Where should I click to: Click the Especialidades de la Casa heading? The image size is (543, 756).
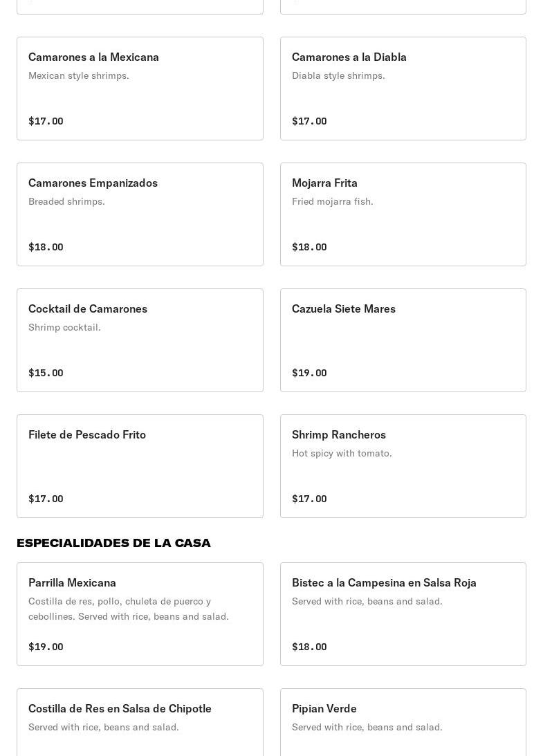click(x=113, y=543)
